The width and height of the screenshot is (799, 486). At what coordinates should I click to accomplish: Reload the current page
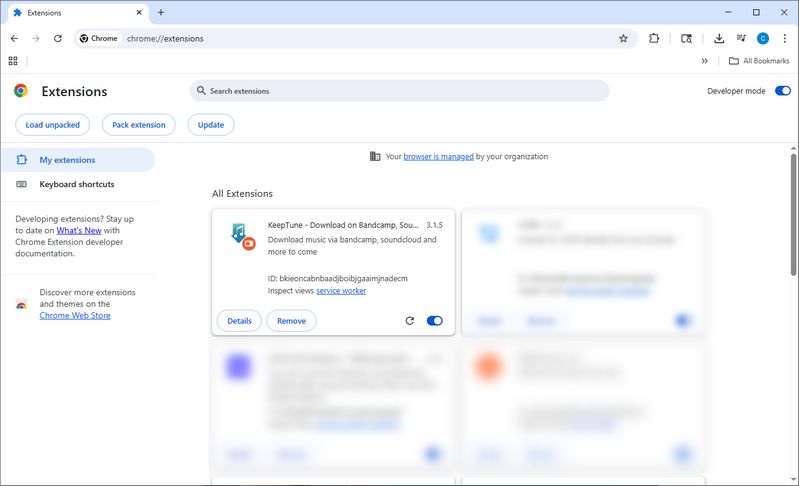point(58,38)
